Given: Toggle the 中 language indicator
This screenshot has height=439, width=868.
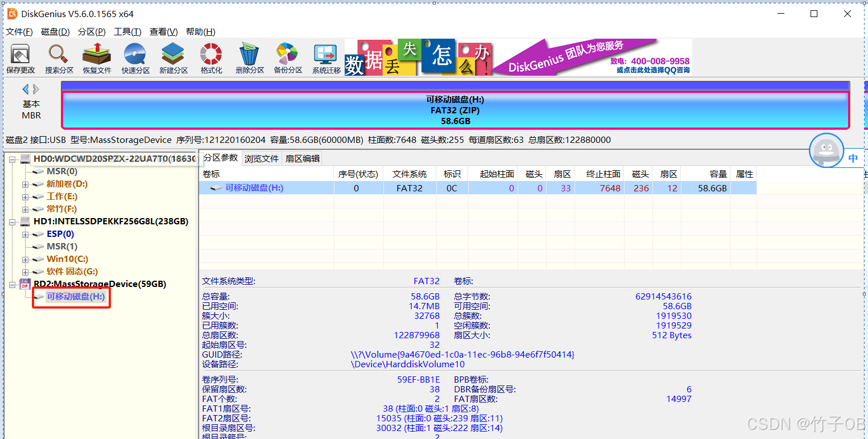Looking at the screenshot, I should click(x=853, y=158).
